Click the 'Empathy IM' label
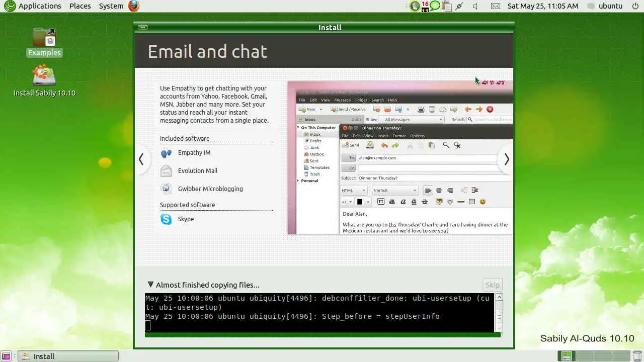 (194, 153)
